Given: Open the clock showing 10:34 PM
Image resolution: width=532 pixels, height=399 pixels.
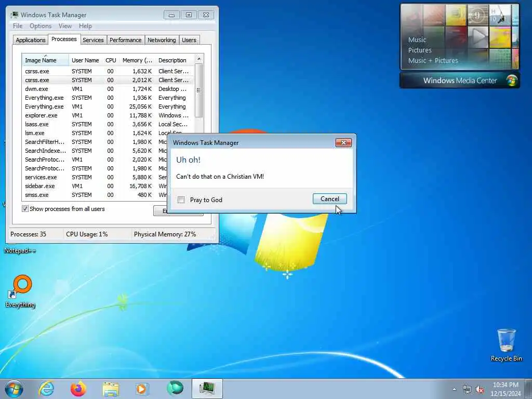Looking at the screenshot, I should click(506, 389).
